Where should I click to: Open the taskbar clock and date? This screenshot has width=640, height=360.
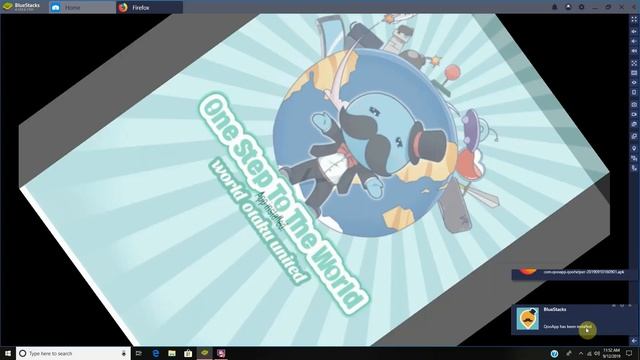click(611, 353)
